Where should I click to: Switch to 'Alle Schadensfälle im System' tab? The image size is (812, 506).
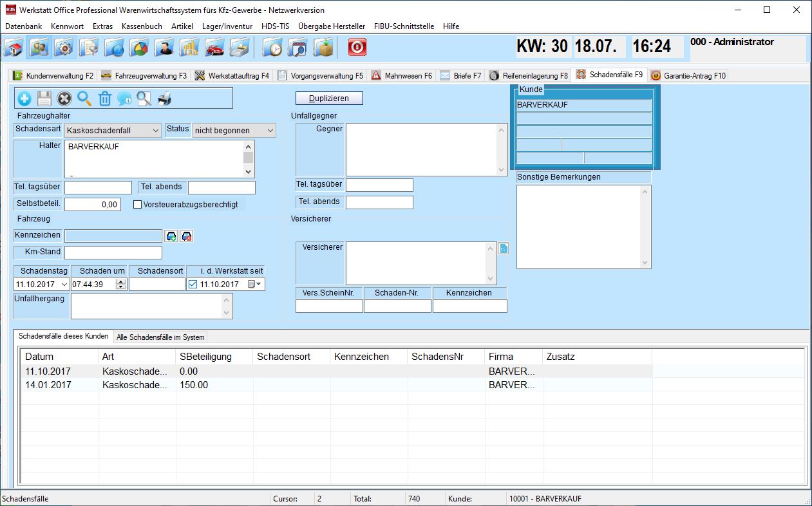(x=160, y=337)
